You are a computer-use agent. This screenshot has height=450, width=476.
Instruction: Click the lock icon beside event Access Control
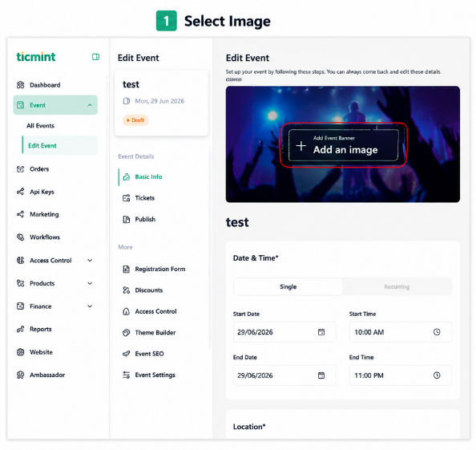tap(127, 311)
